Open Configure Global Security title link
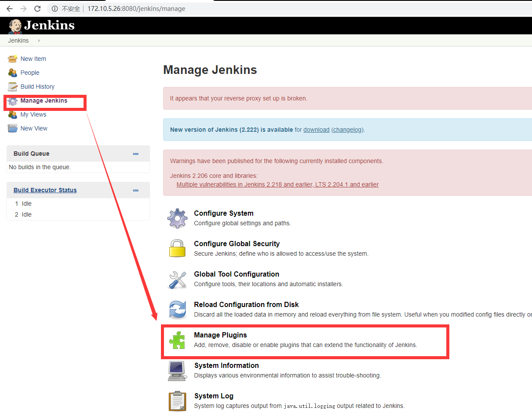This screenshot has width=532, height=414. [237, 244]
